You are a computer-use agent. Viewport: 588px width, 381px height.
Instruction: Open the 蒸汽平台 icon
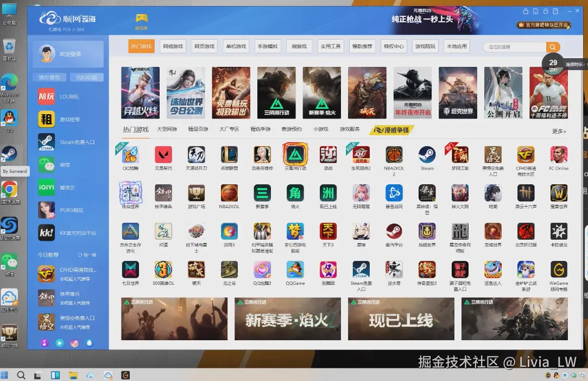point(394,231)
